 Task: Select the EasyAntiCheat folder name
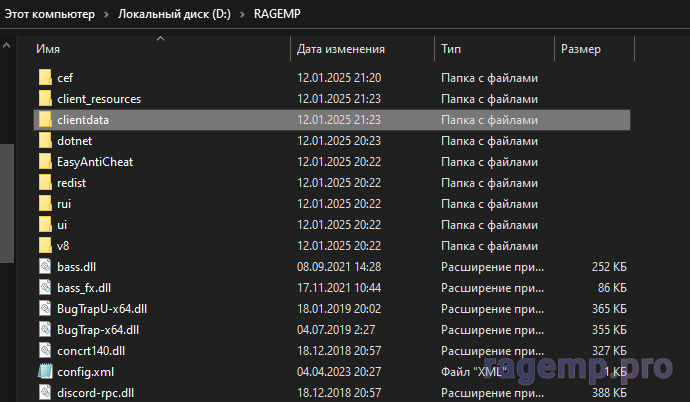(95, 162)
